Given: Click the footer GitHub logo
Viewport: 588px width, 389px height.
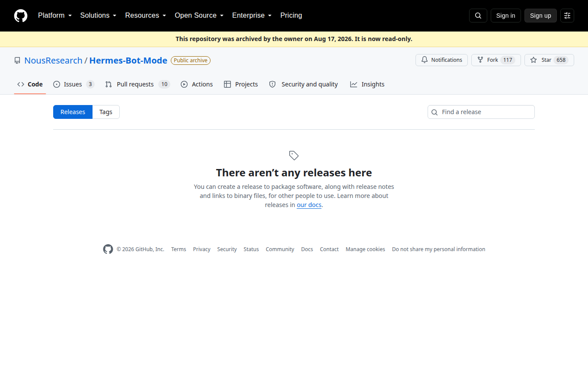Looking at the screenshot, I should click(108, 249).
